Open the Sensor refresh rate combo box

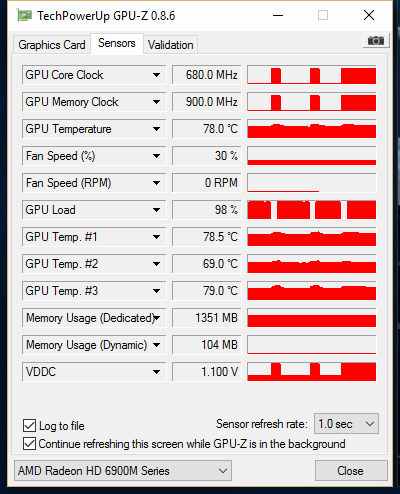[346, 424]
